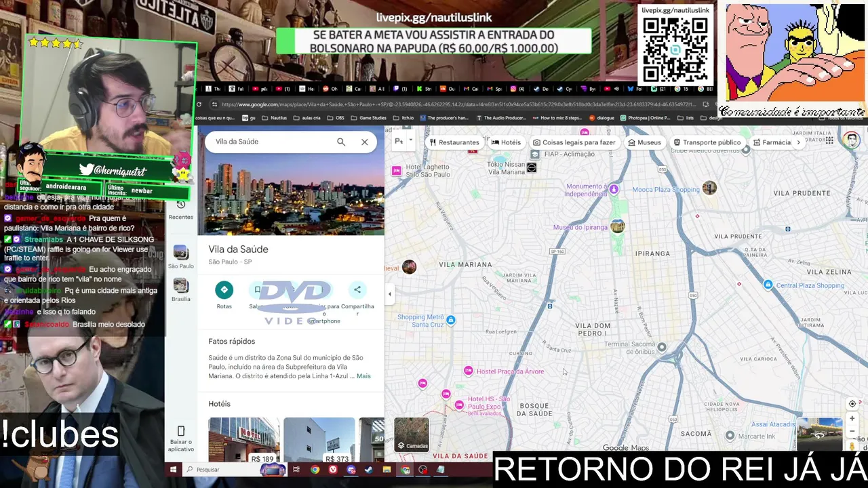
Task: Click the Central Plaza Shopping pin
Action: [x=768, y=285]
